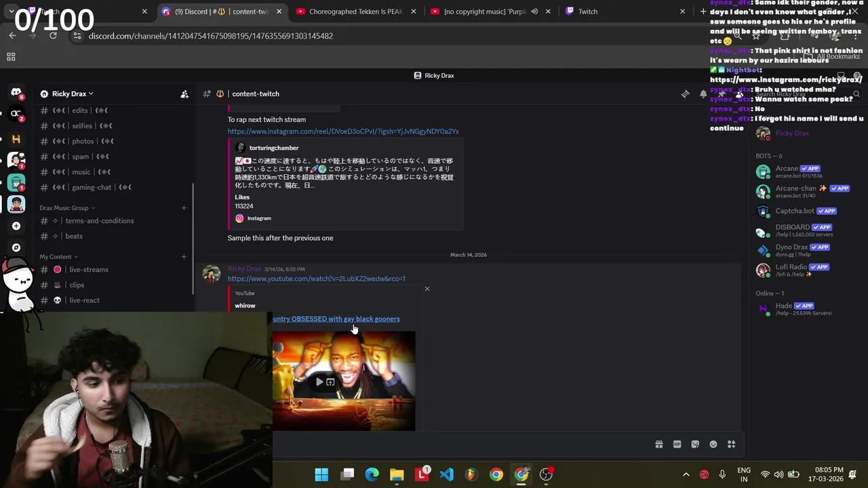Collapse the My Content category
Viewport: 868px width, 488px height.
(x=58, y=257)
